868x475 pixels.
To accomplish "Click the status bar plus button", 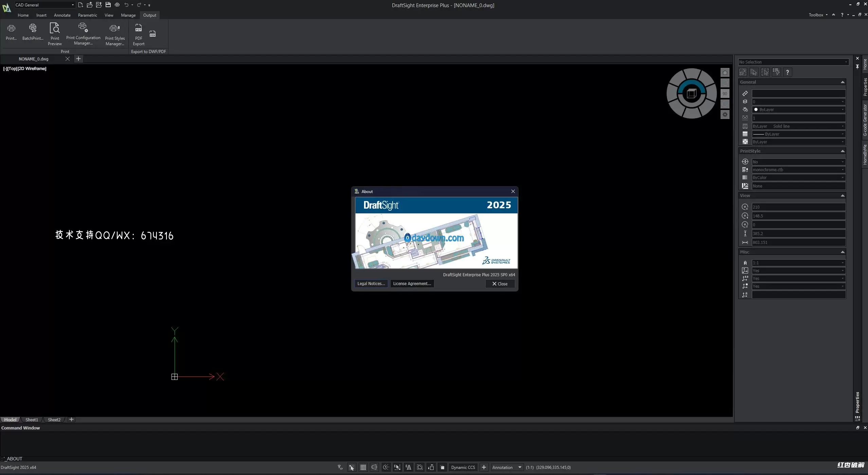I will [484, 467].
